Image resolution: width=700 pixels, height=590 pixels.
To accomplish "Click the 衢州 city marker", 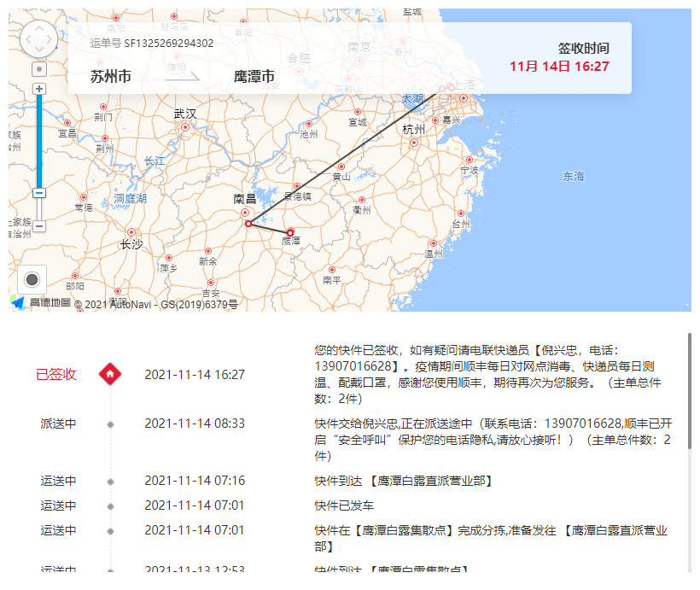I will (x=362, y=200).
